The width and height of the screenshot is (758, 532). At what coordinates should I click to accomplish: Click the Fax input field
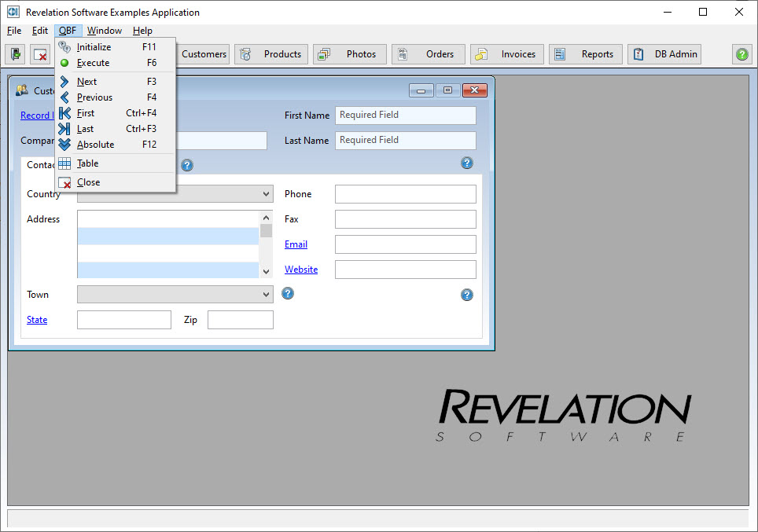406,219
